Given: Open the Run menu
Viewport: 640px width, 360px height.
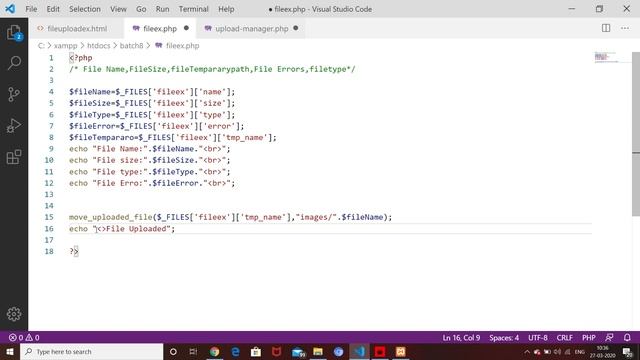Looking at the screenshot, I should point(162,9).
